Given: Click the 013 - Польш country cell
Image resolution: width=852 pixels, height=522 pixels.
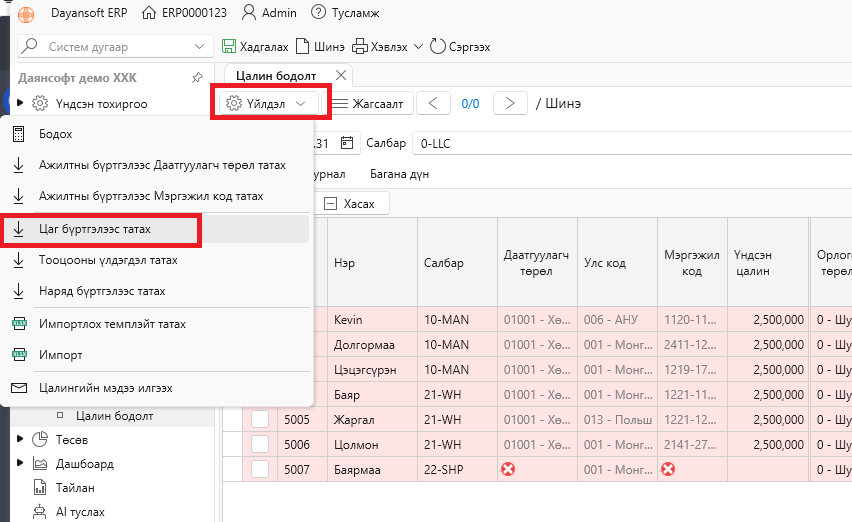Looking at the screenshot, I should coord(617,419).
